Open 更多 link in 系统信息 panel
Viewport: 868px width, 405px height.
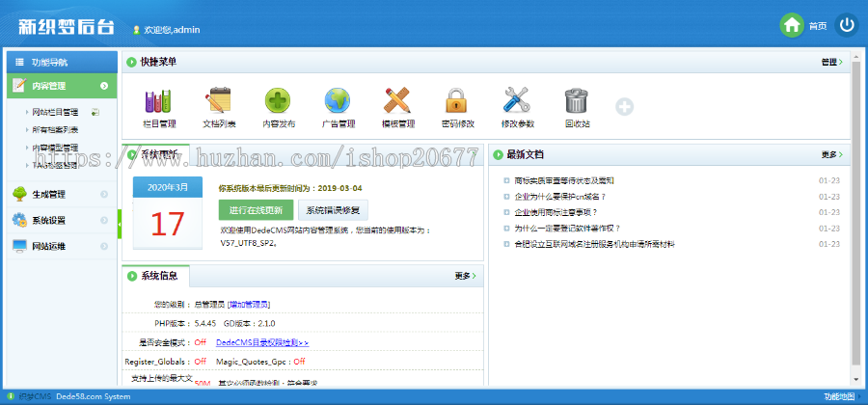click(x=465, y=276)
